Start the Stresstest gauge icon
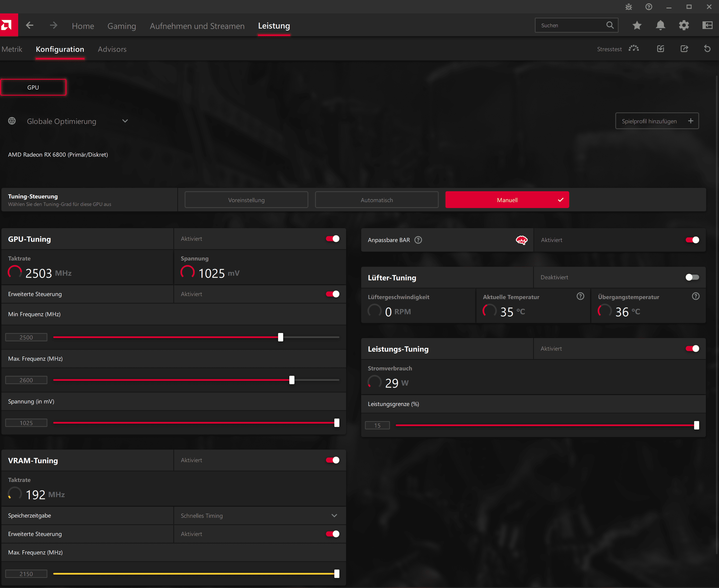The width and height of the screenshot is (719, 588). (634, 49)
